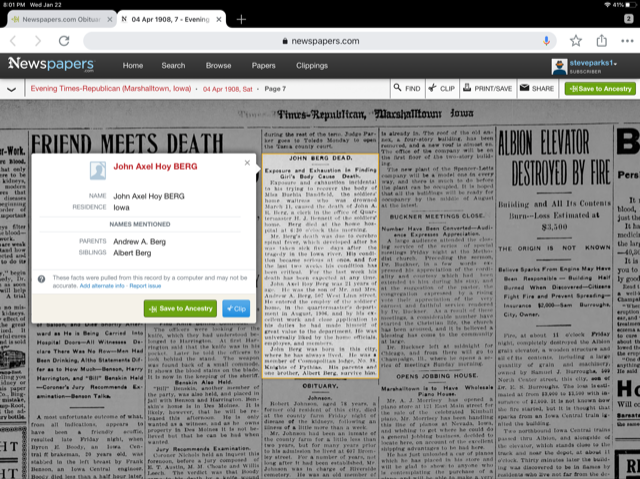Close the Newspapers.com Obituary tab

coord(110,19)
